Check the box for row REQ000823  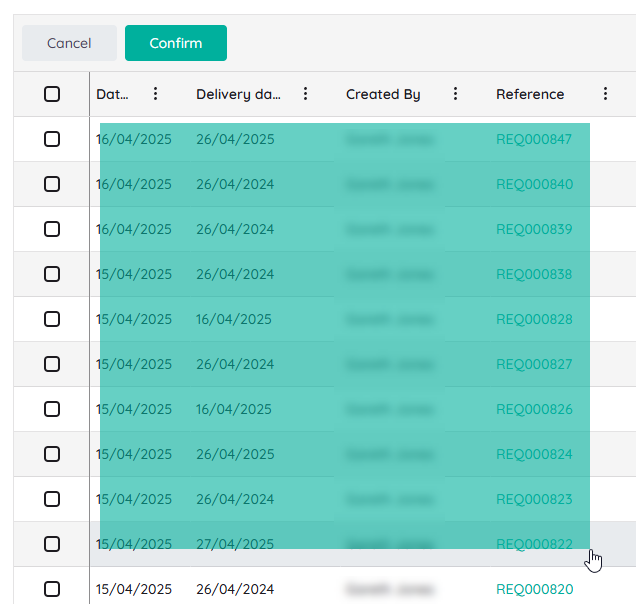pos(52,499)
